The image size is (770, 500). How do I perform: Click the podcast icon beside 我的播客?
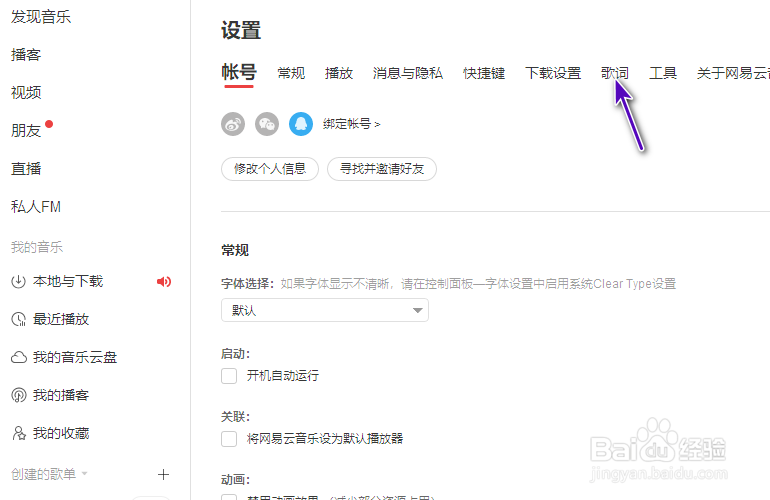(18, 395)
